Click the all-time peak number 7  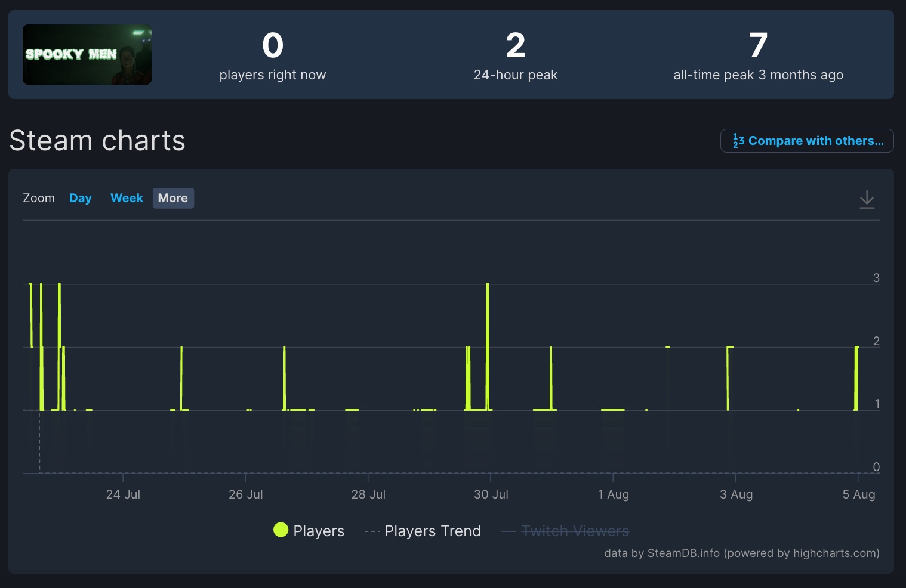tap(758, 45)
